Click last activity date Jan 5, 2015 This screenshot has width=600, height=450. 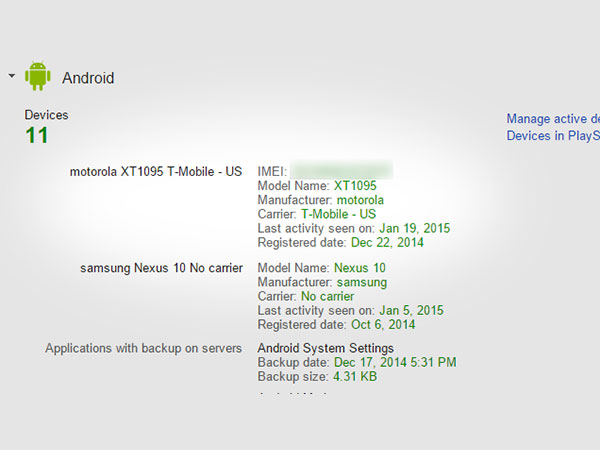411,310
